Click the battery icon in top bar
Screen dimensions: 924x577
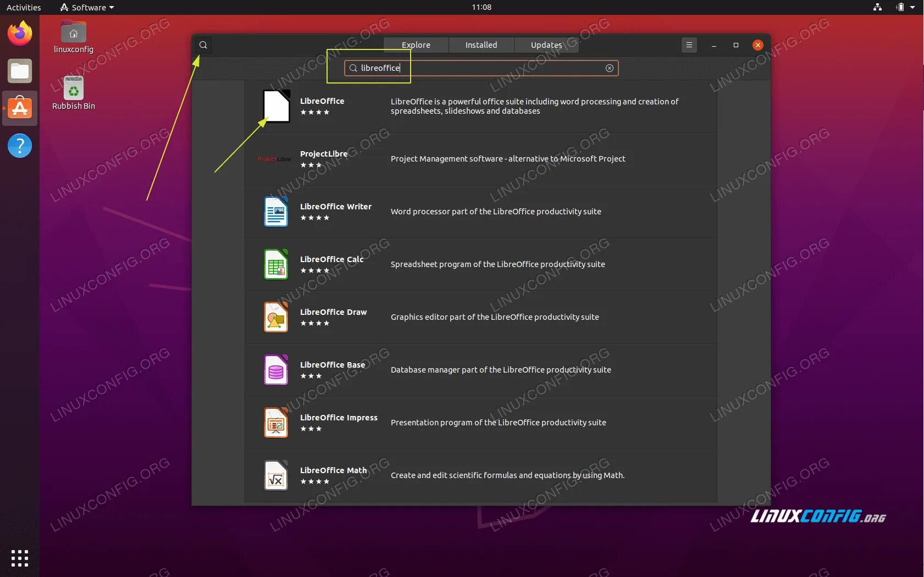tap(900, 7)
